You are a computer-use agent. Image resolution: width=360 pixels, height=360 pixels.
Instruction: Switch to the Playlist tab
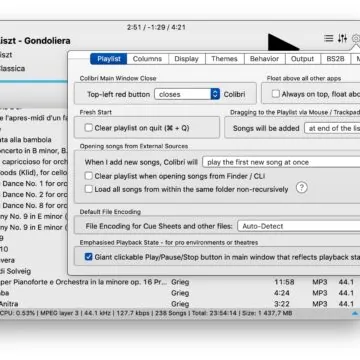pyautogui.click(x=109, y=59)
